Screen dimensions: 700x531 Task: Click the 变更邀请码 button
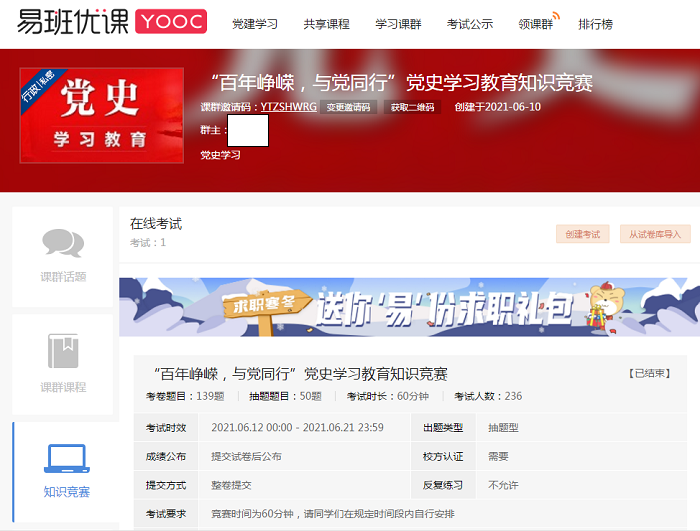(x=348, y=107)
